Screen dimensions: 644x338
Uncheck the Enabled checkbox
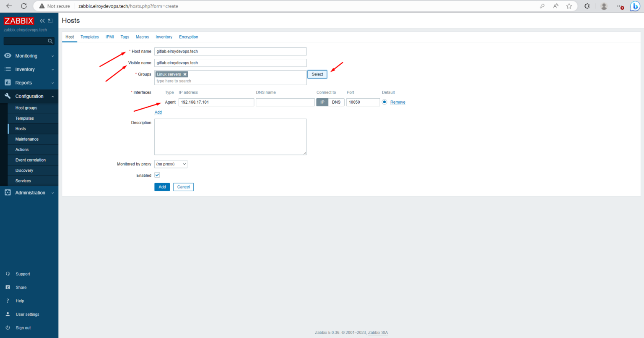(x=157, y=175)
